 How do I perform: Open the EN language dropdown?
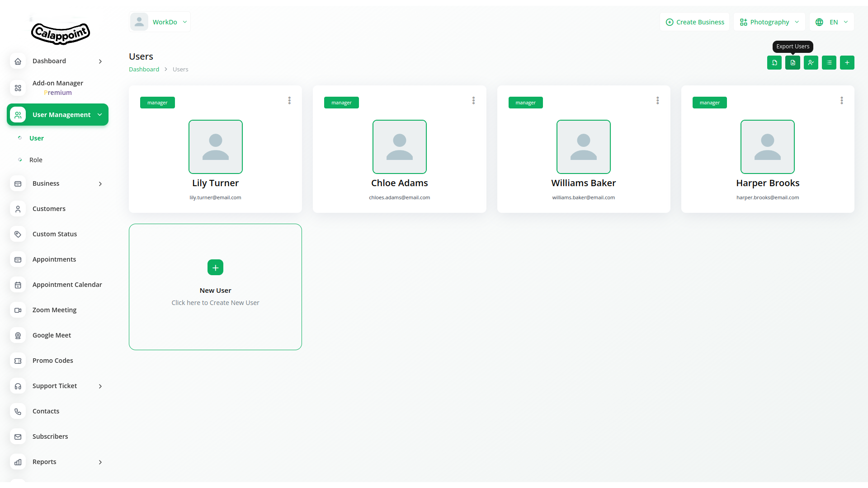(x=832, y=22)
